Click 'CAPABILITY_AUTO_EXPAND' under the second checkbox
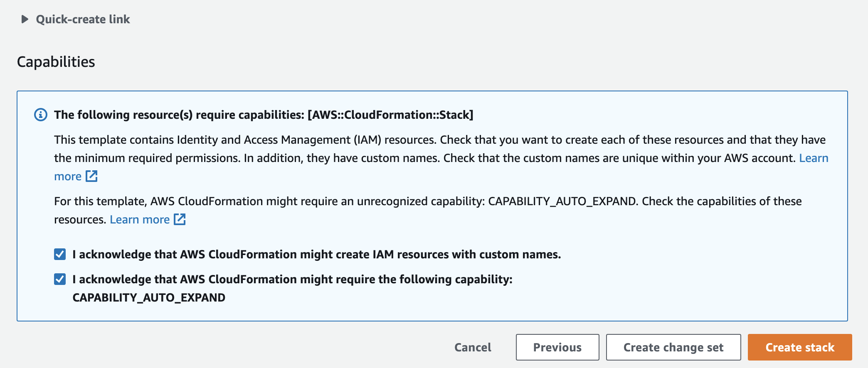 tap(149, 298)
